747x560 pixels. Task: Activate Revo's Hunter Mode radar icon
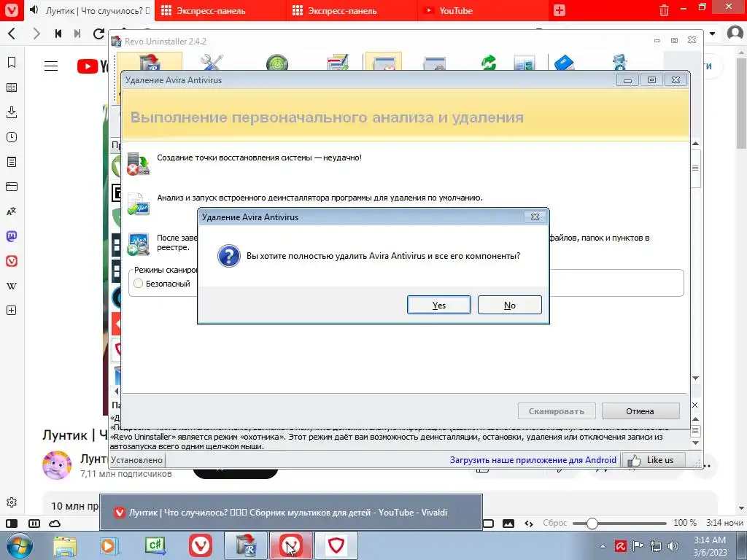coord(276,63)
